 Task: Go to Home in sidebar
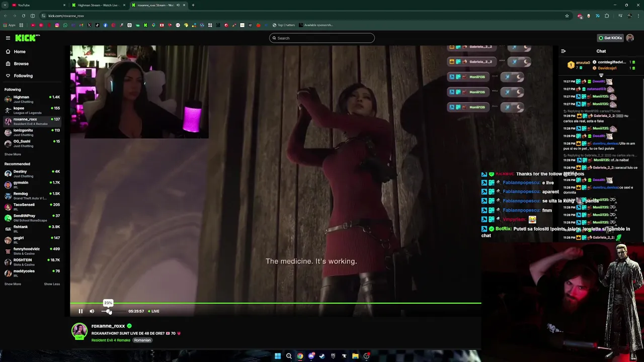tap(20, 51)
